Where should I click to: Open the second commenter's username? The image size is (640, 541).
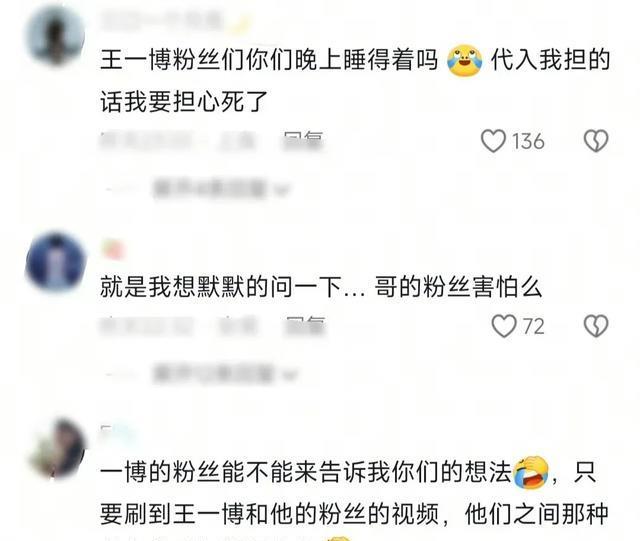pos(113,249)
